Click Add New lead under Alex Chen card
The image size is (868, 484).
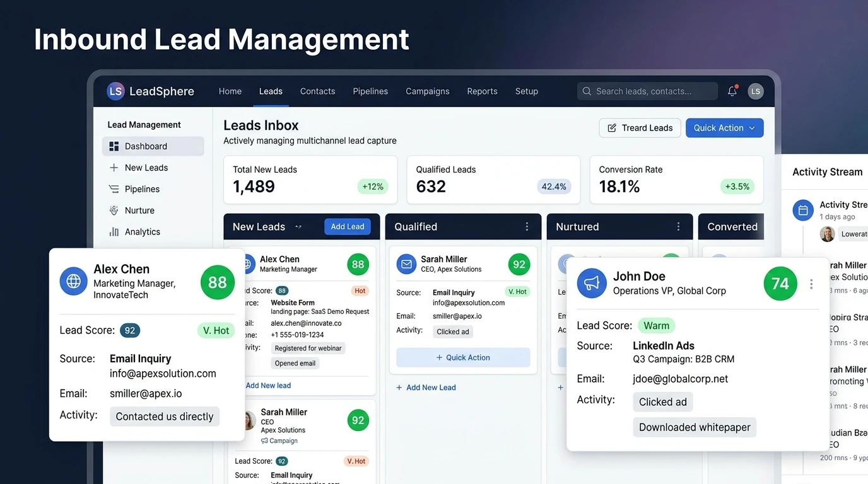pyautogui.click(x=268, y=386)
